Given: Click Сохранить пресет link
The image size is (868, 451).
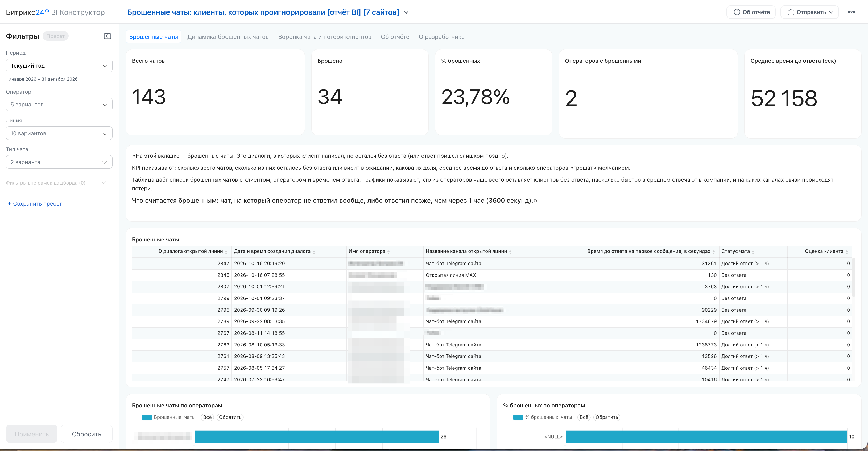Looking at the screenshot, I should (x=35, y=203).
